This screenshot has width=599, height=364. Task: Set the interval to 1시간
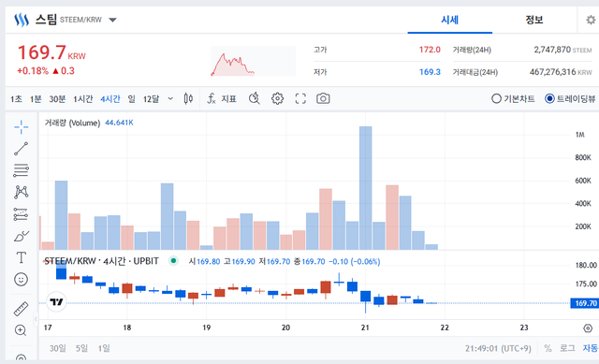point(83,99)
